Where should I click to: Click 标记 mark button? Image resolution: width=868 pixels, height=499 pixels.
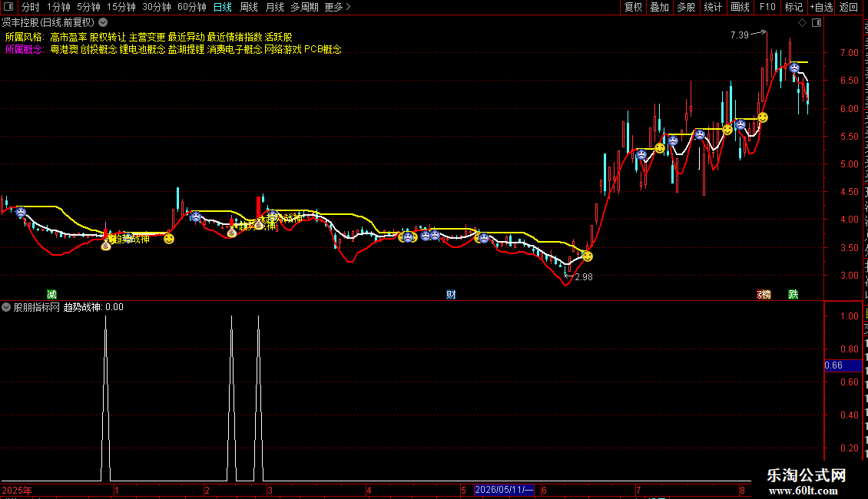[793, 7]
